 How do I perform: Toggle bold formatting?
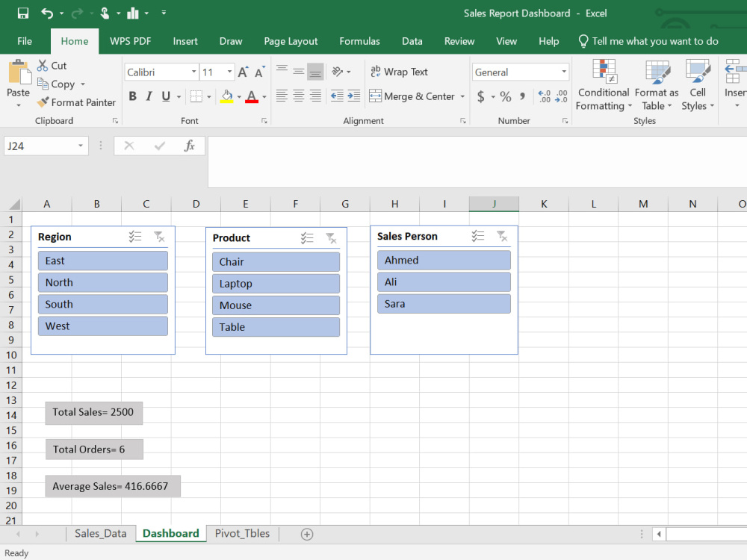(133, 96)
